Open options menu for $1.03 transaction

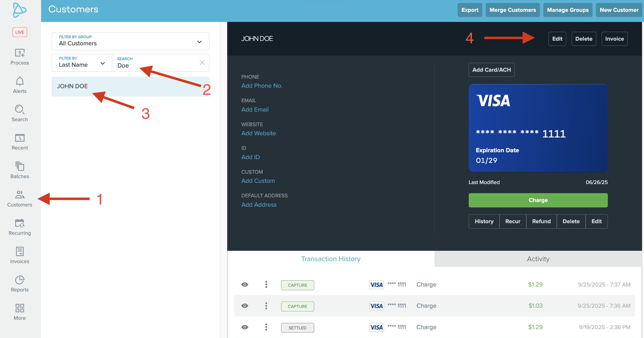pyautogui.click(x=266, y=306)
